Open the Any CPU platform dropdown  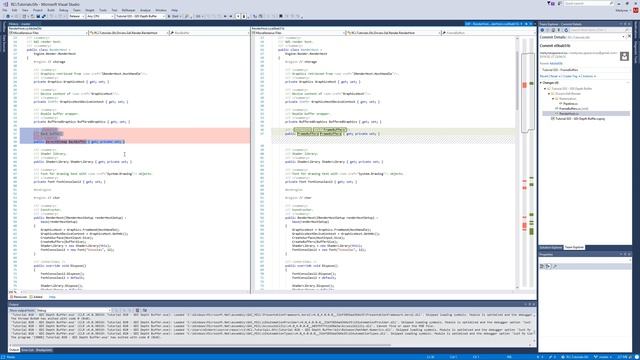pos(100,16)
